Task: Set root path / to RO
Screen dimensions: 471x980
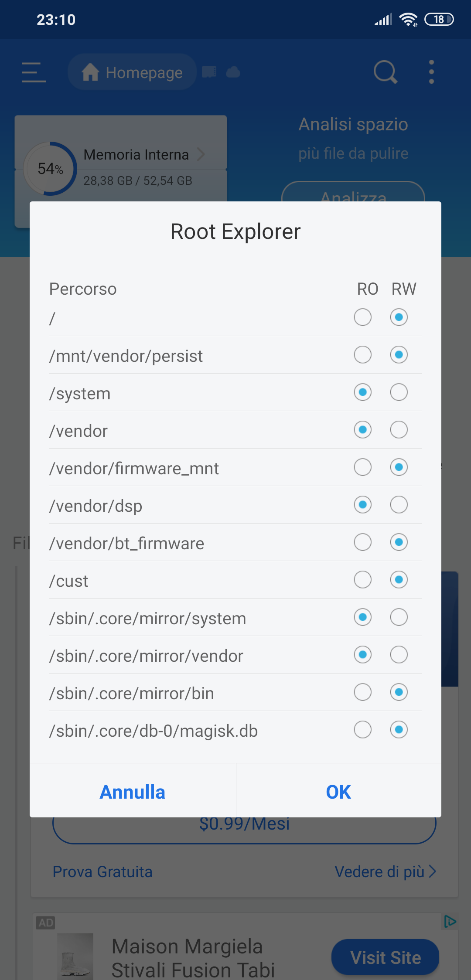Action: coord(362,317)
